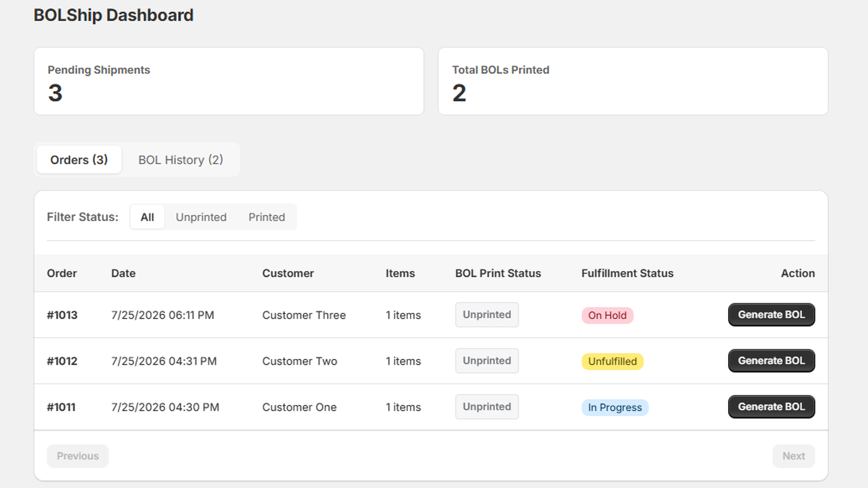Select the Customer Three cell
Screen dimensions: 868x488
pos(304,315)
